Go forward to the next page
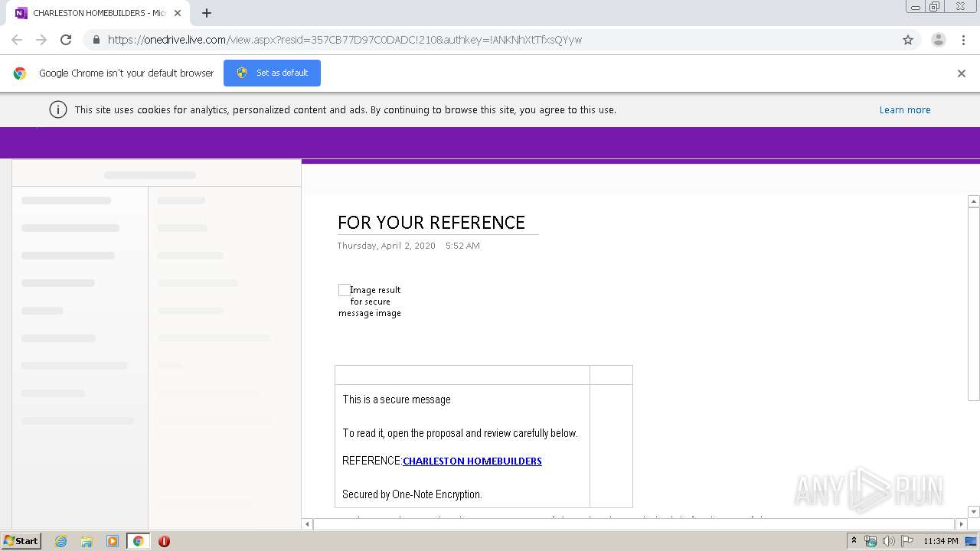Image resolution: width=980 pixels, height=551 pixels. pos(41,40)
